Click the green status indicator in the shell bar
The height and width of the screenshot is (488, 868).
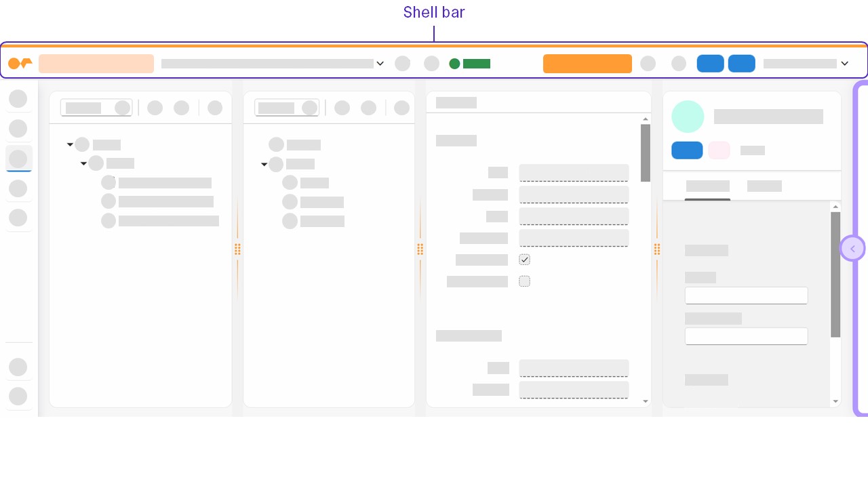(x=454, y=63)
